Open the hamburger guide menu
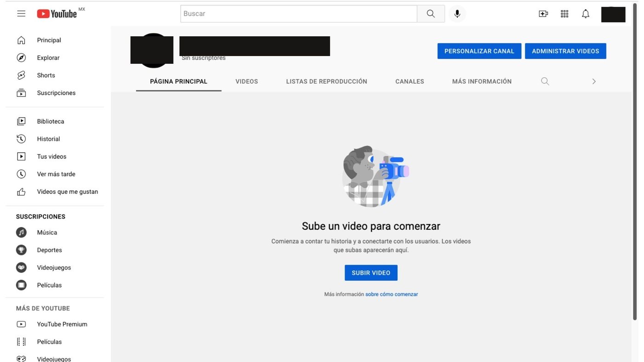 point(21,14)
